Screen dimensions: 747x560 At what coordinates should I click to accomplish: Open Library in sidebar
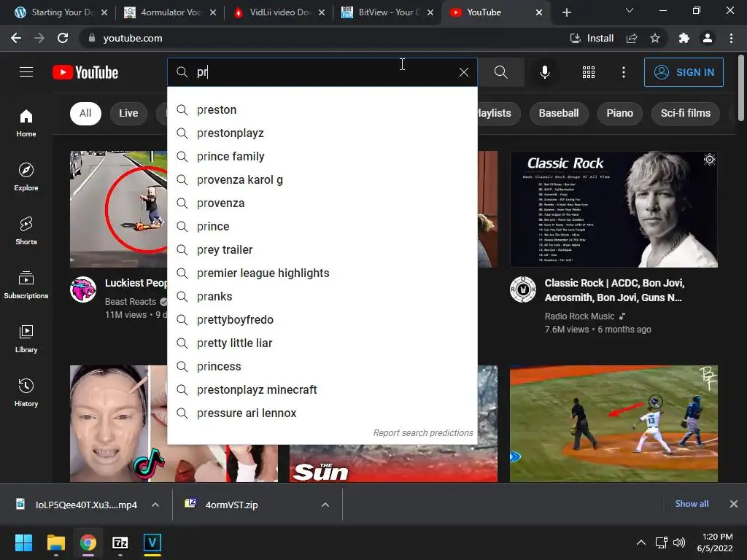(26, 338)
